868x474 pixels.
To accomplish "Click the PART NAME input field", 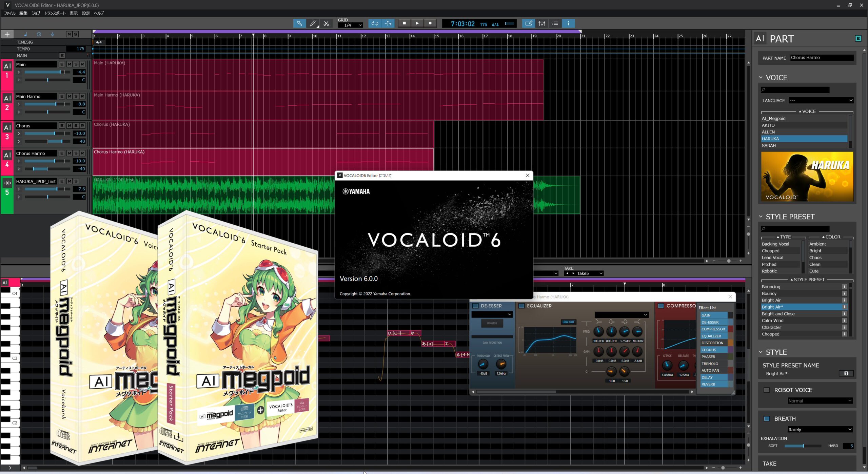I will pos(822,58).
